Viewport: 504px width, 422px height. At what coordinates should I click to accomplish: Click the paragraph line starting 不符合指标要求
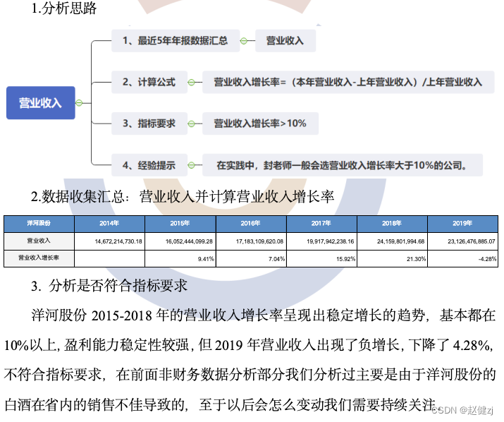click(x=250, y=375)
